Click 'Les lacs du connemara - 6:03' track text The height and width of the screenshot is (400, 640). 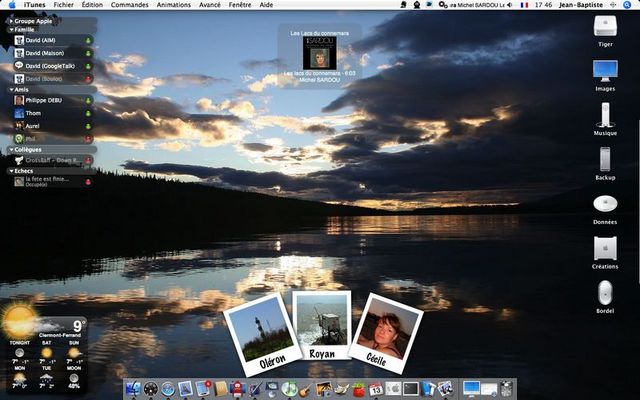320,74
